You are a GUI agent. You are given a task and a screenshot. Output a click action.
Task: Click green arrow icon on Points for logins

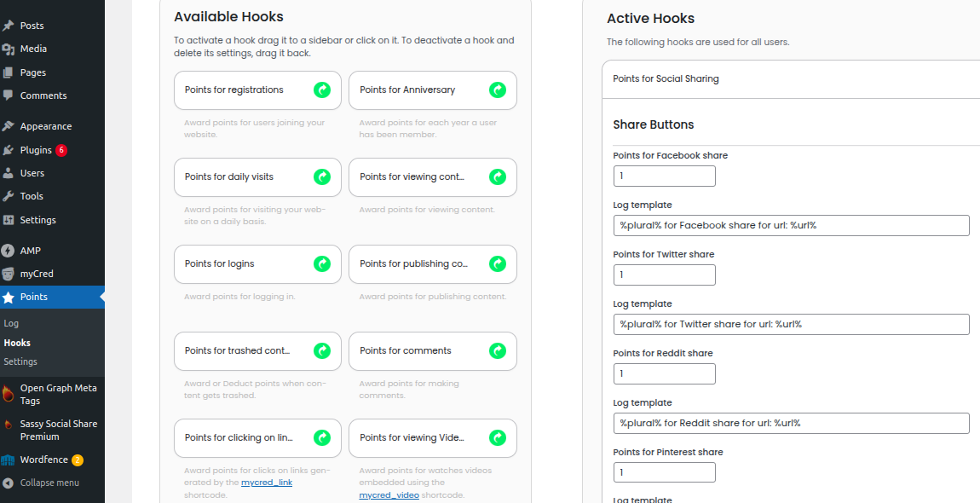coord(322,264)
